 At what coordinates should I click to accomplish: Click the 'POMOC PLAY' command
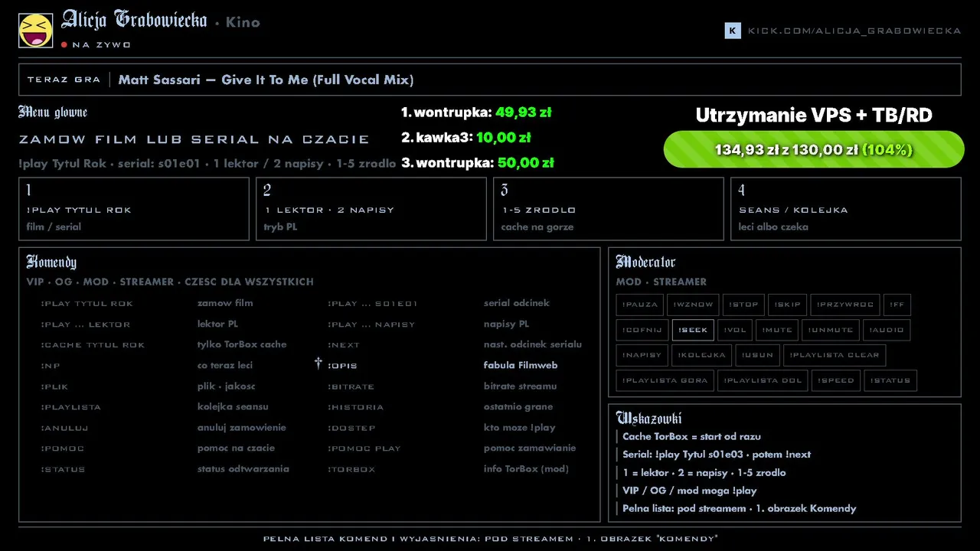tap(364, 448)
